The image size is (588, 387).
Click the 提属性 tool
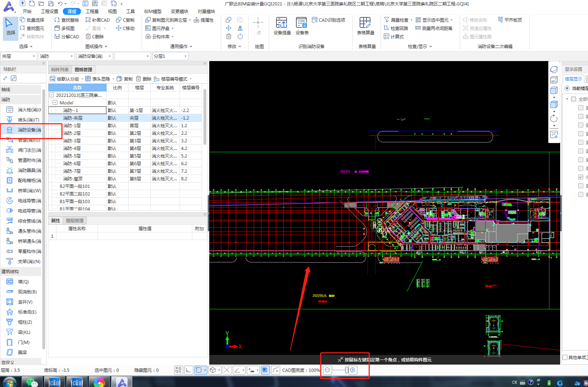(204, 20)
